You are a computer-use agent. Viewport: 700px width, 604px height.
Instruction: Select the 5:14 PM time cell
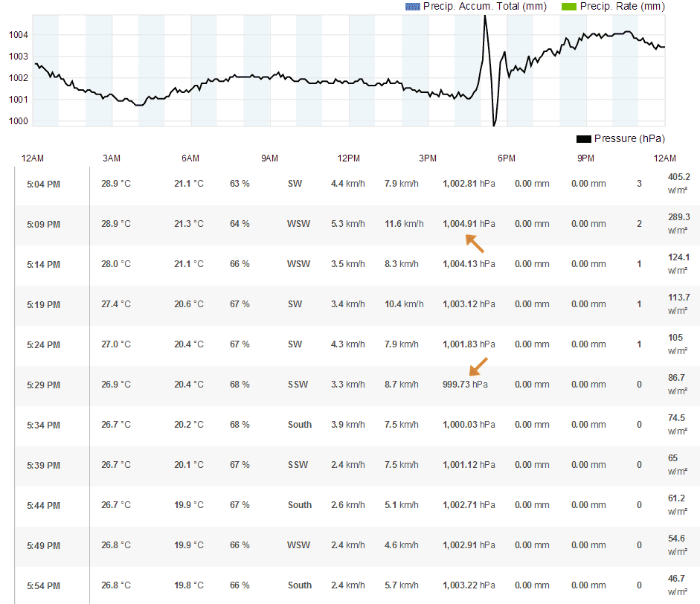pyautogui.click(x=43, y=264)
